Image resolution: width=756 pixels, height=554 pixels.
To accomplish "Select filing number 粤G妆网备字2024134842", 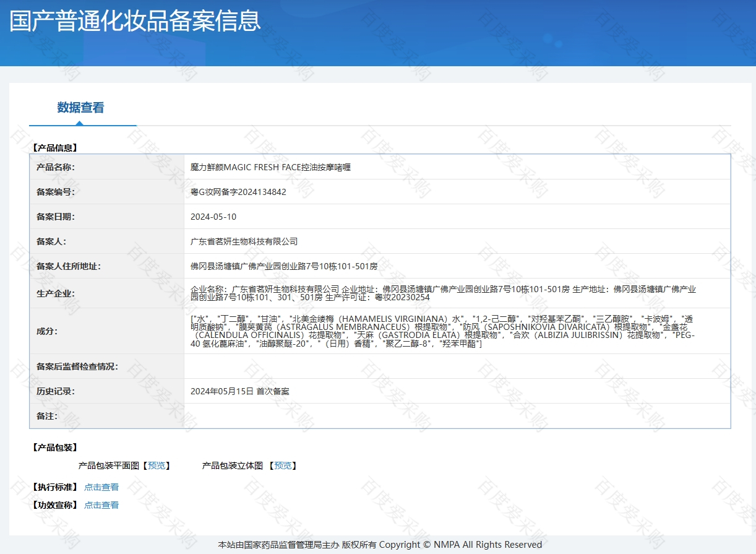I will 238,192.
